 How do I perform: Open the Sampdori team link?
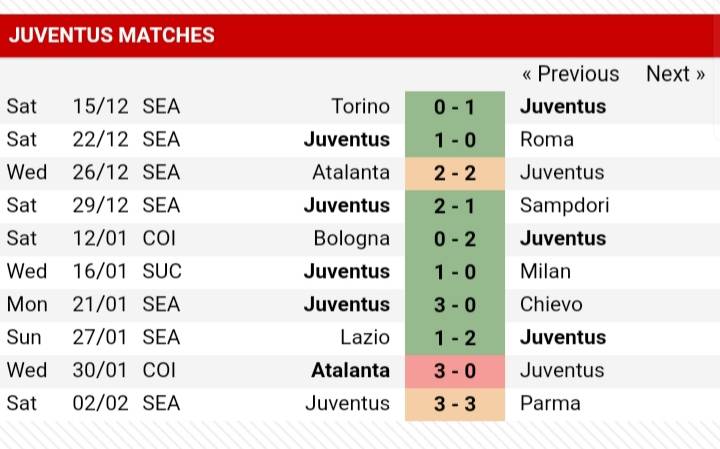pyautogui.click(x=564, y=206)
